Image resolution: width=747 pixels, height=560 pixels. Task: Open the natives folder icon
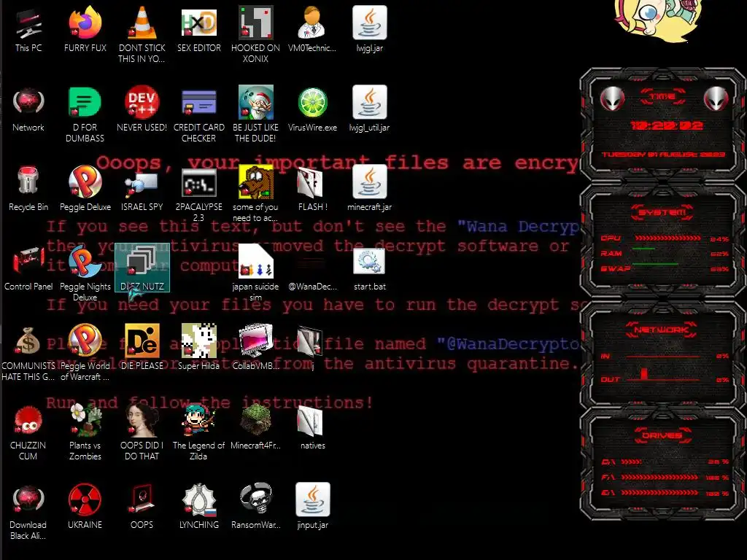click(312, 427)
